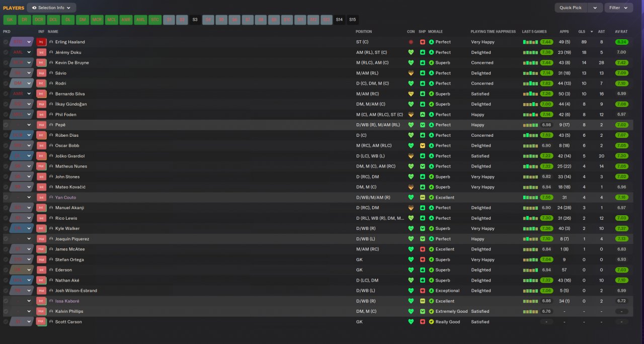Expand the arrow next to Quick Pick

pyautogui.click(x=595, y=8)
